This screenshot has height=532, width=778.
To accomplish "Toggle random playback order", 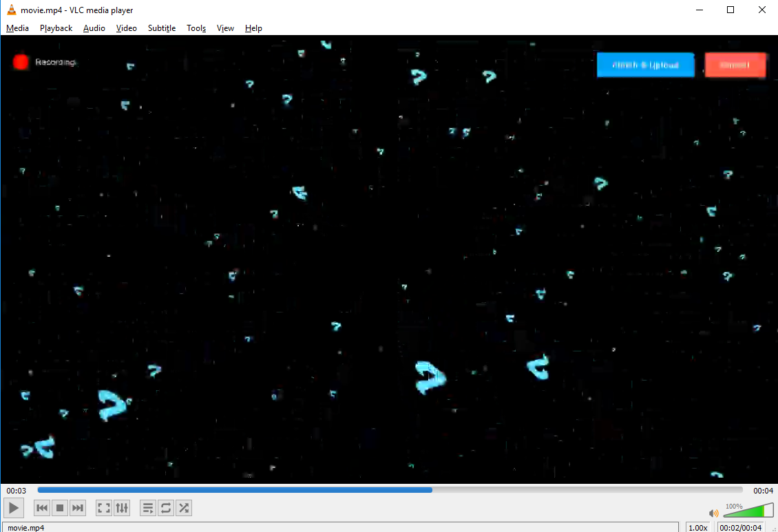I will pos(184,508).
